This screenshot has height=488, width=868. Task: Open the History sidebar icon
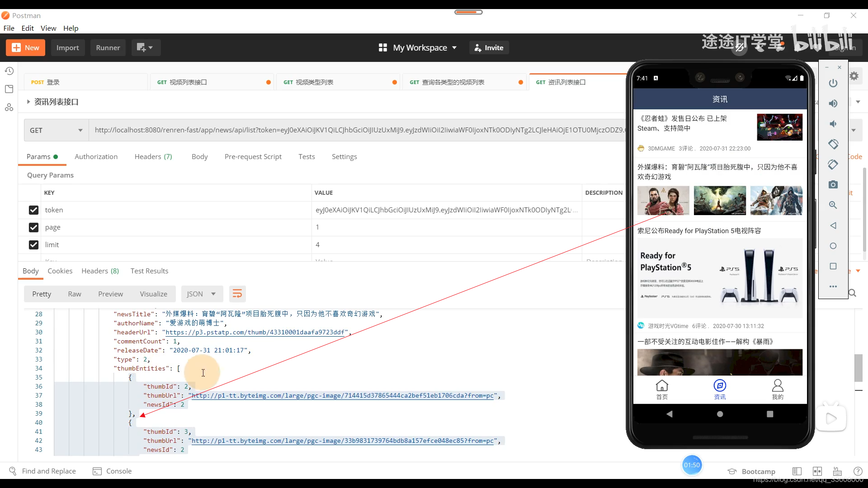point(9,71)
